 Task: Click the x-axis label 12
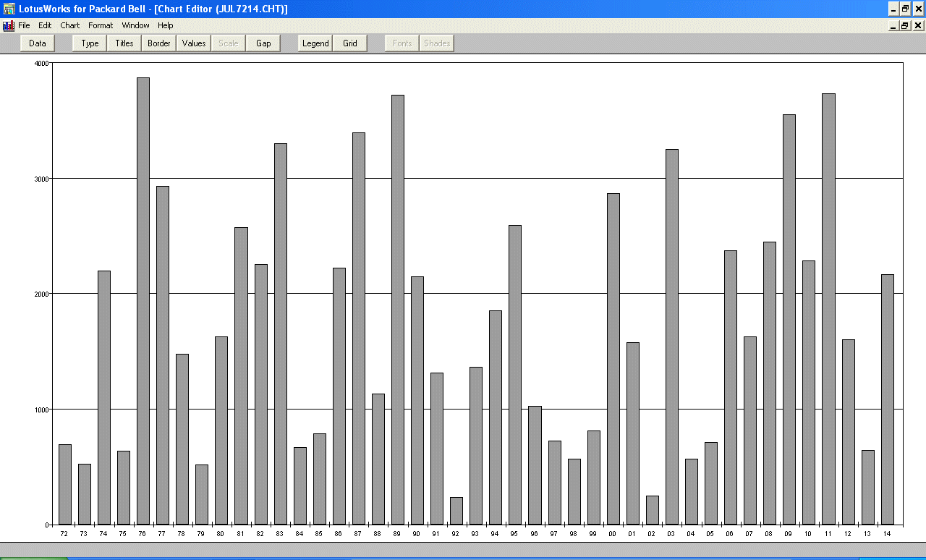[848, 534]
